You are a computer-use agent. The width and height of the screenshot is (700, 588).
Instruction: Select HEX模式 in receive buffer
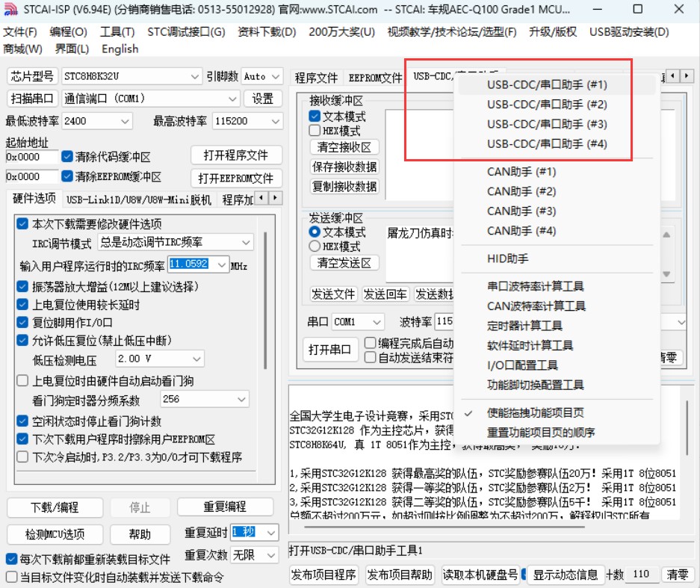pyautogui.click(x=315, y=130)
